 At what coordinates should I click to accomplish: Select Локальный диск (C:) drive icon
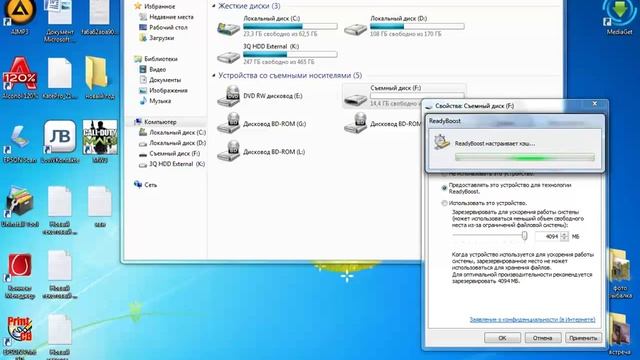(x=229, y=29)
